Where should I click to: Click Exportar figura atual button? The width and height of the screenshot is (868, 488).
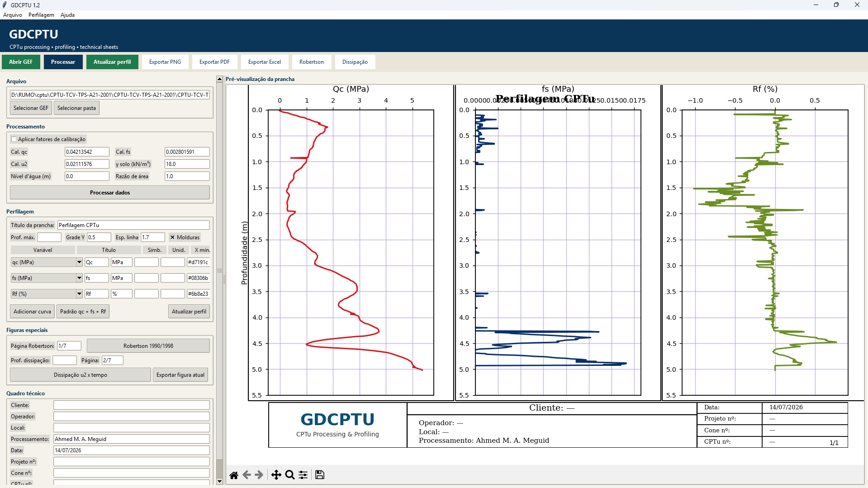180,375
